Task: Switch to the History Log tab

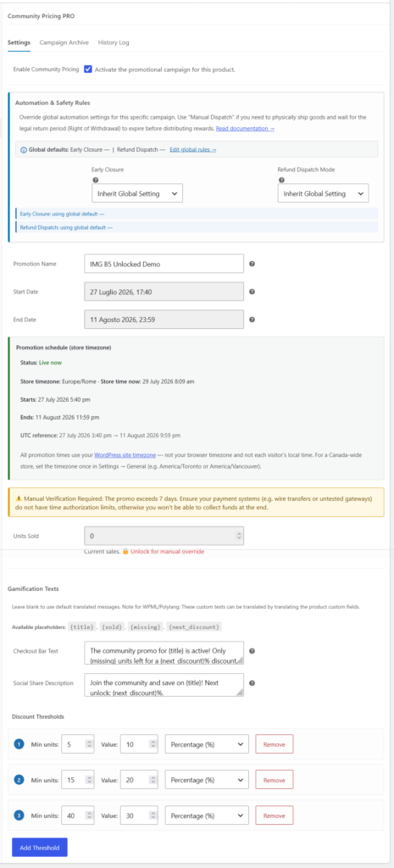Action: (114, 42)
